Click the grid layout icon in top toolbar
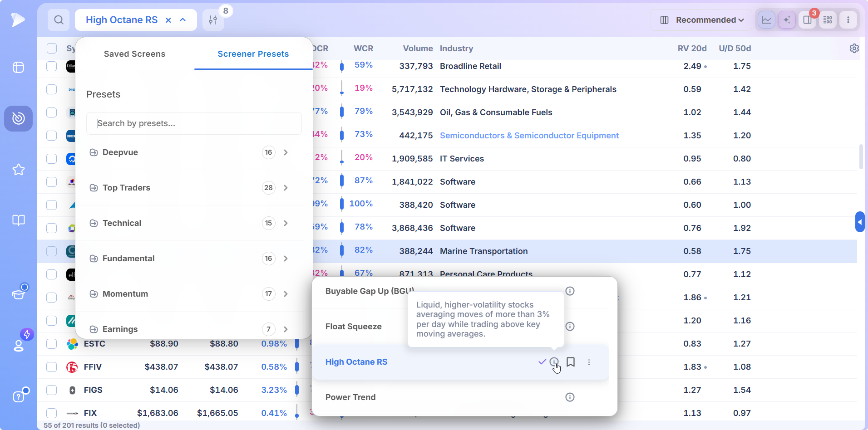The width and height of the screenshot is (868, 430). pyautogui.click(x=828, y=20)
